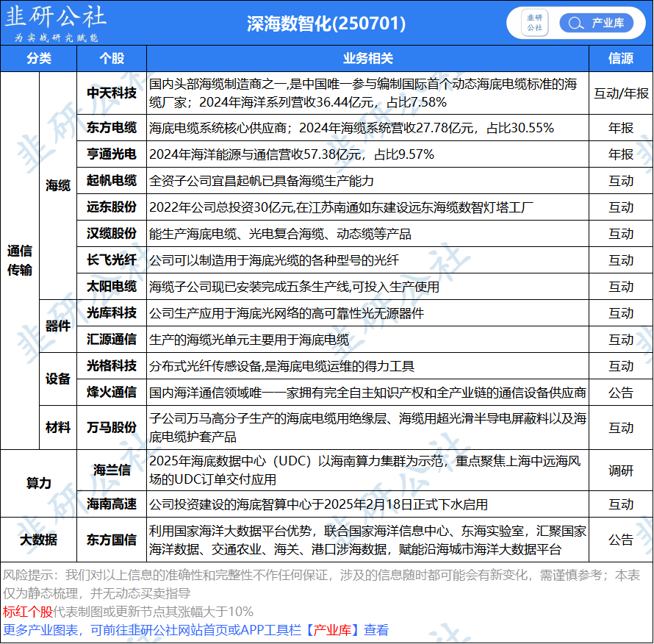Click the small 韭研公社 square badge

[x=534, y=23]
